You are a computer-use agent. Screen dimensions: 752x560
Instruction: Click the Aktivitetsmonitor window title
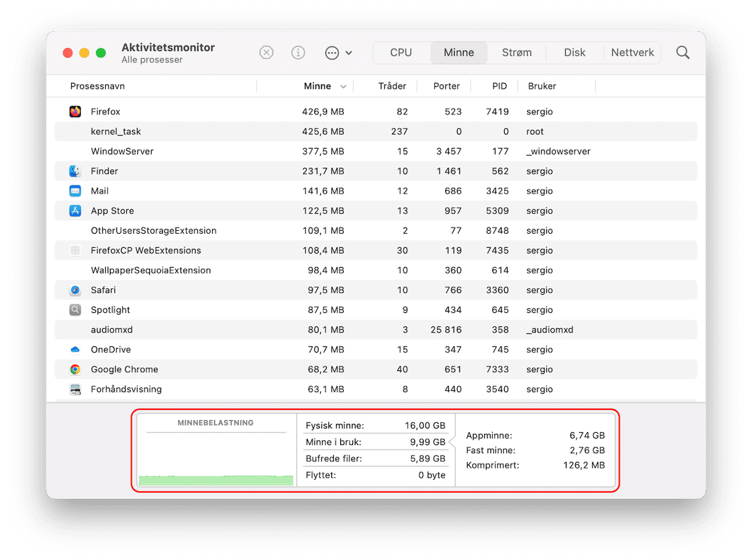pyautogui.click(x=168, y=48)
